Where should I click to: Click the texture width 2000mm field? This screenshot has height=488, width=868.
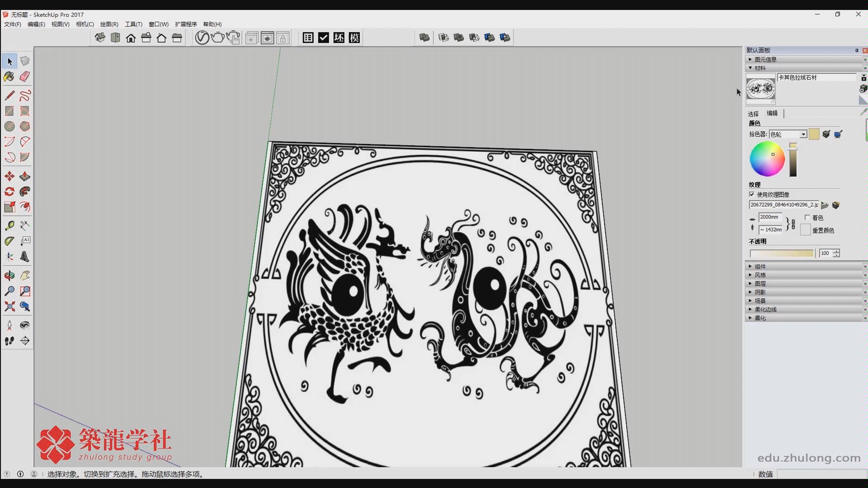tap(770, 217)
